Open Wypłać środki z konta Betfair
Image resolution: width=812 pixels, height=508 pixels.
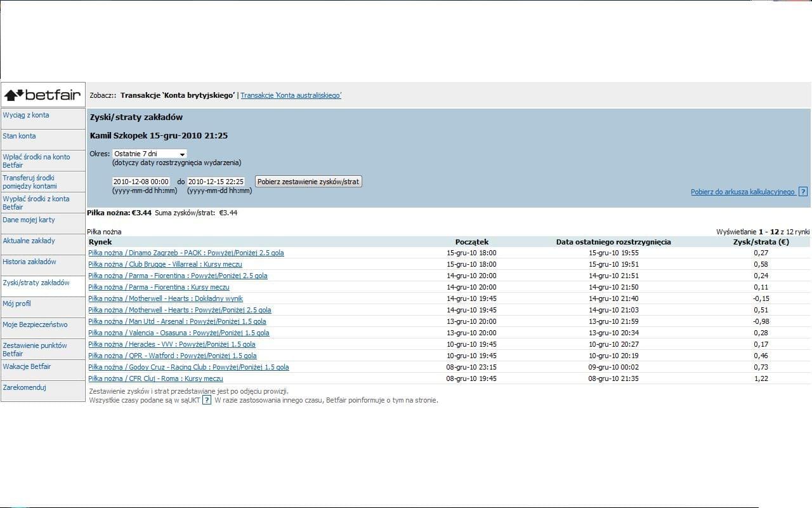click(x=36, y=203)
